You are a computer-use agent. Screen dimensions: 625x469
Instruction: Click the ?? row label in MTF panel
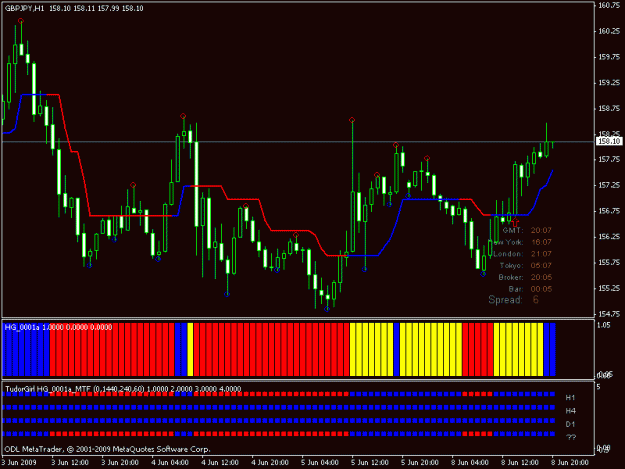pos(571,438)
